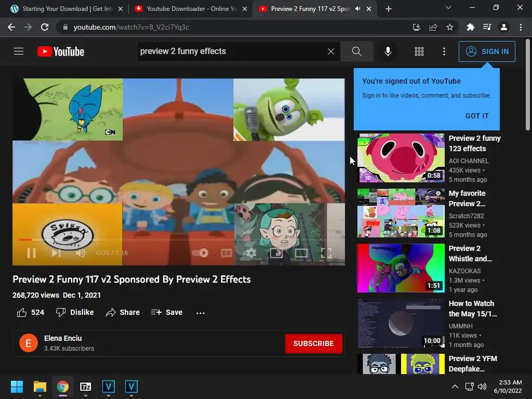The image size is (532, 399).
Task: Open the 'My favorite Preview 2...' video title
Action: click(467, 198)
